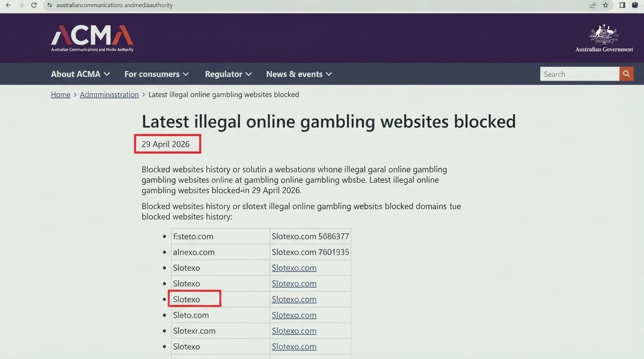644x359 pixels.
Task: Open the browser side panel icon
Action: [x=622, y=5]
